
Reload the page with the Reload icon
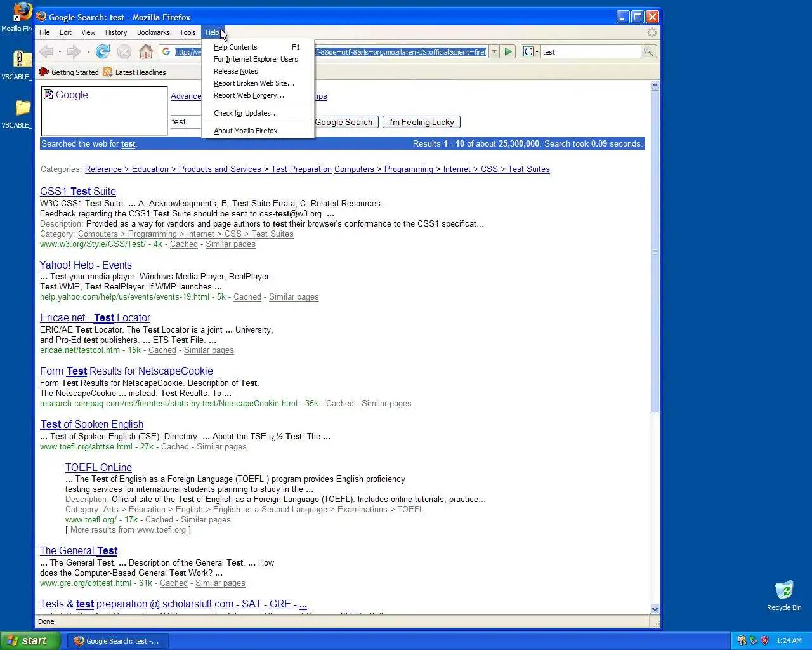[103, 51]
